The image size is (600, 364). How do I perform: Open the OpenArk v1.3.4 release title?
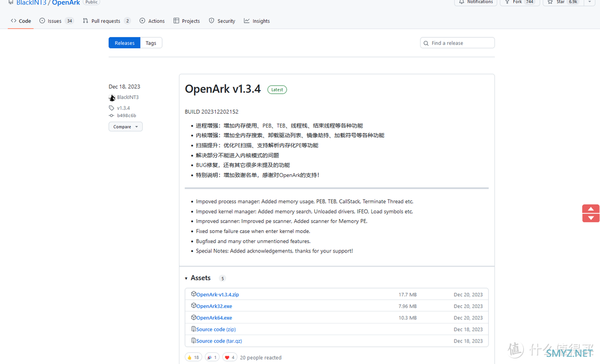[x=223, y=89]
